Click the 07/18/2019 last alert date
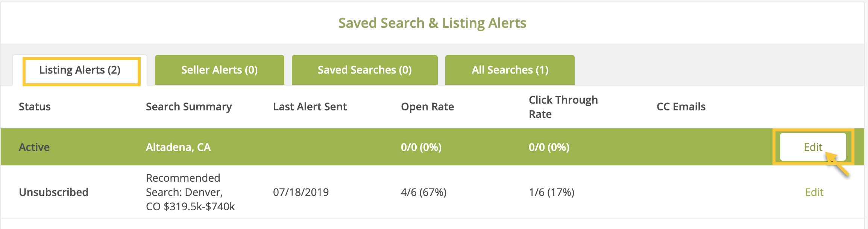 301,192
